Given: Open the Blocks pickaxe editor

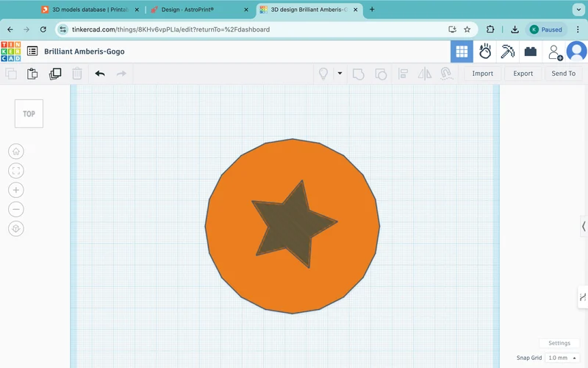Looking at the screenshot, I should [508, 52].
